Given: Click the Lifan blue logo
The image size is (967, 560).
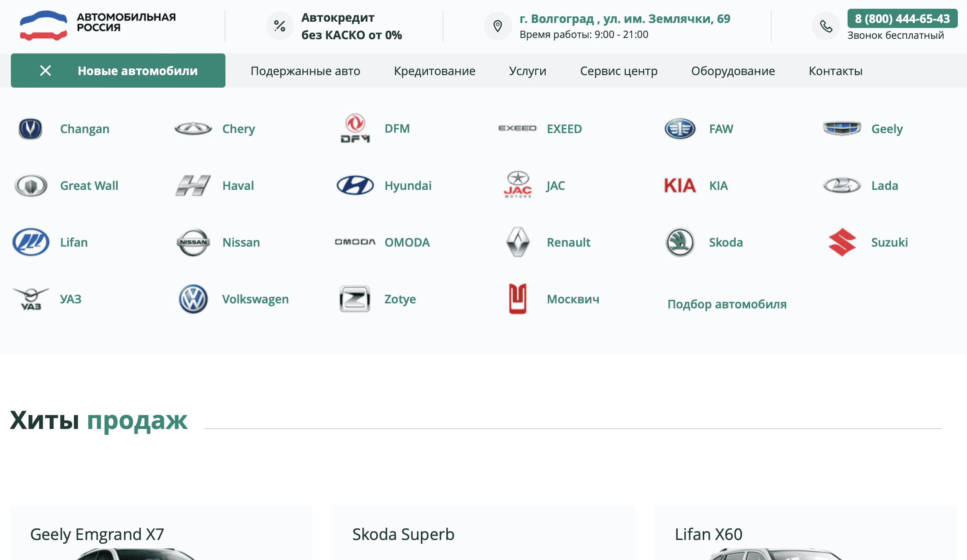Looking at the screenshot, I should 31,242.
